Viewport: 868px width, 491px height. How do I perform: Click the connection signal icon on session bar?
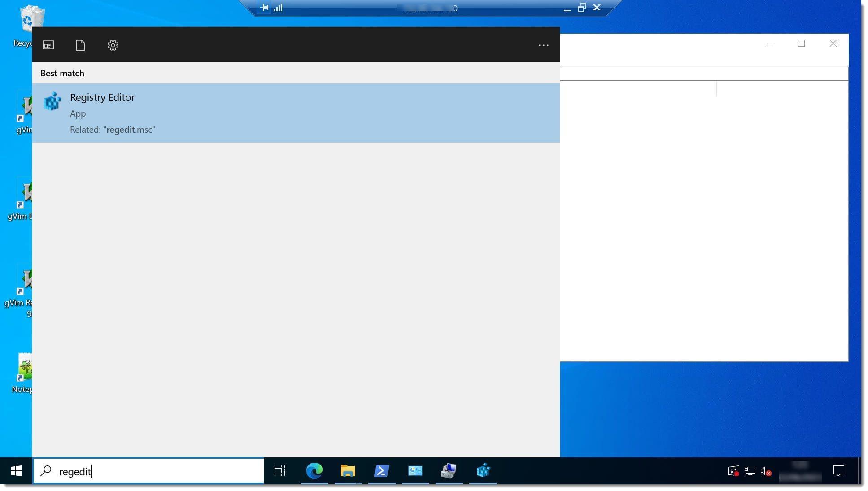tap(278, 8)
